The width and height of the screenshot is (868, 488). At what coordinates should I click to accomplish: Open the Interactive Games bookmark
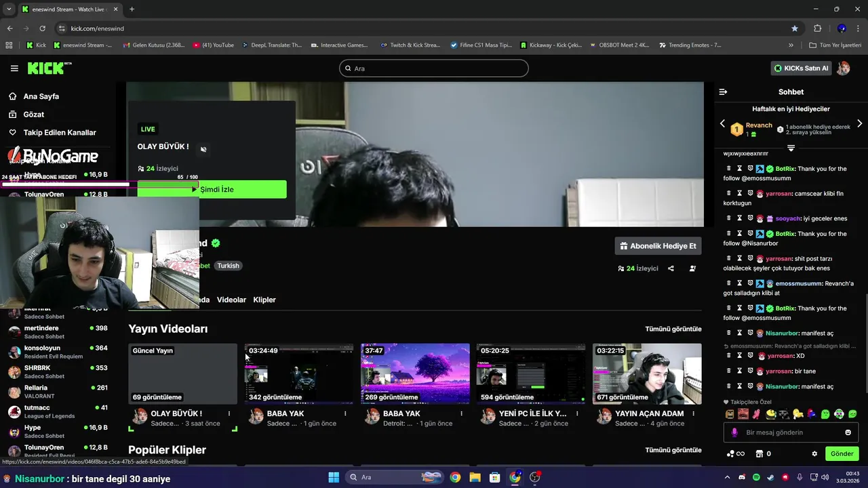click(339, 45)
